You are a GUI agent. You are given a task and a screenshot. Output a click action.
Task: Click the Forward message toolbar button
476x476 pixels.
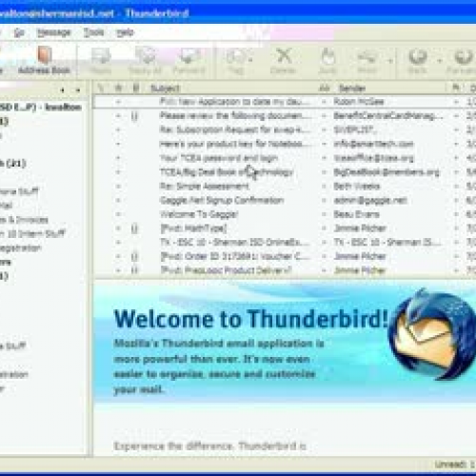coord(189,60)
